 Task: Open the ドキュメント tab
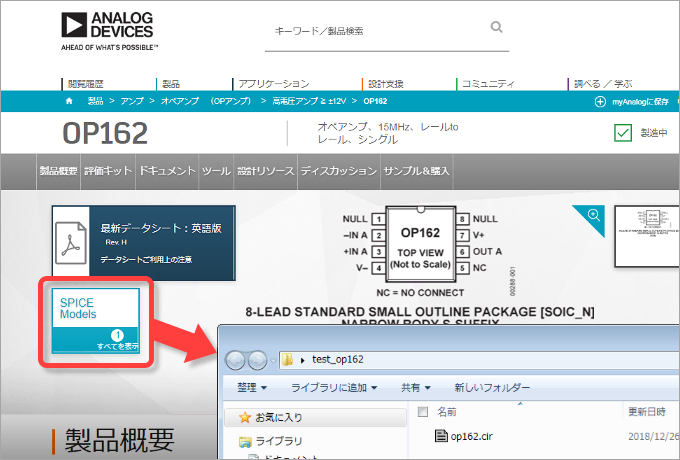tap(167, 171)
